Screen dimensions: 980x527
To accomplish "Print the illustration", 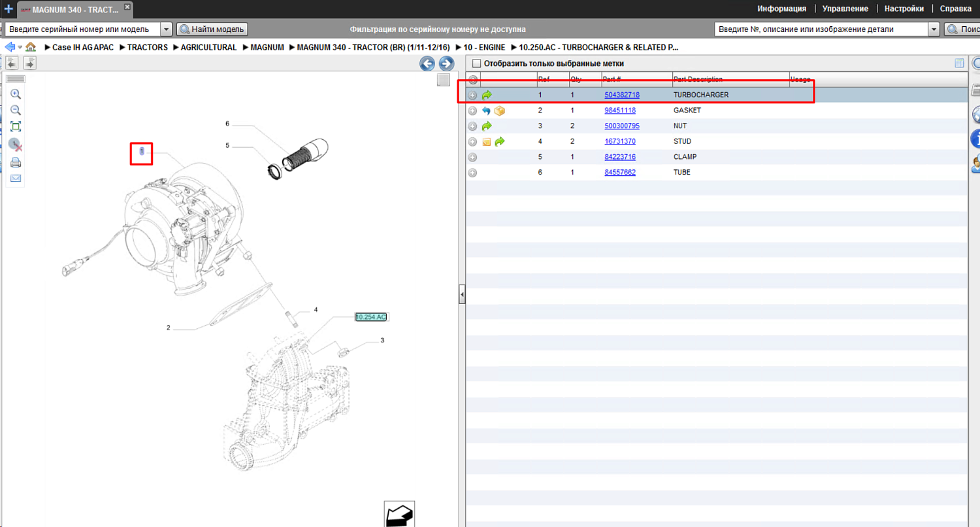I will 16,162.
